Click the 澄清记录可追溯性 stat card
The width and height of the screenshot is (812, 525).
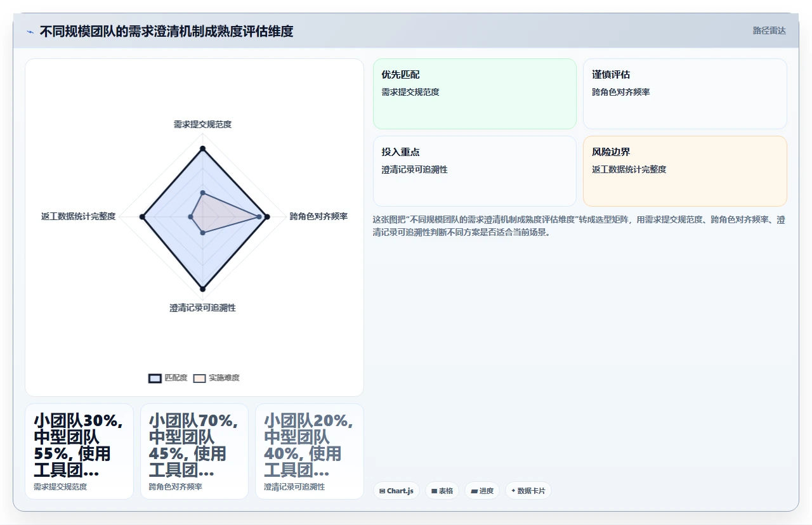coord(310,451)
